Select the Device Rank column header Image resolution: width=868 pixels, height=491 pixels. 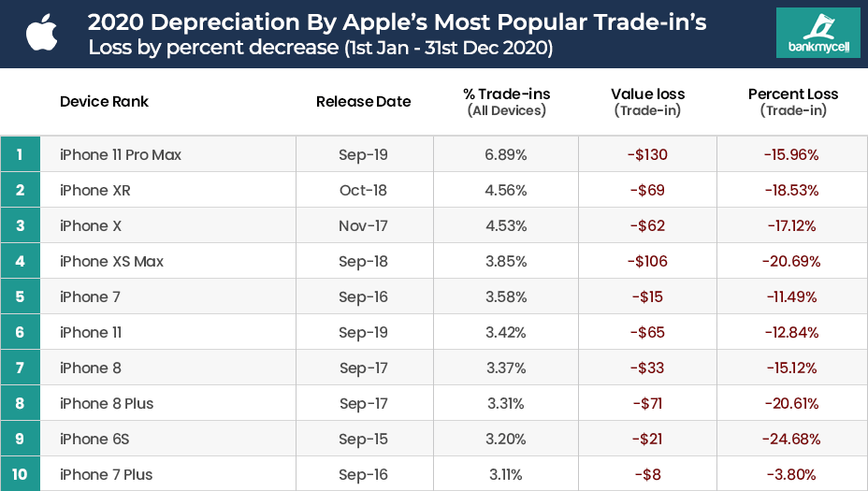[104, 102]
